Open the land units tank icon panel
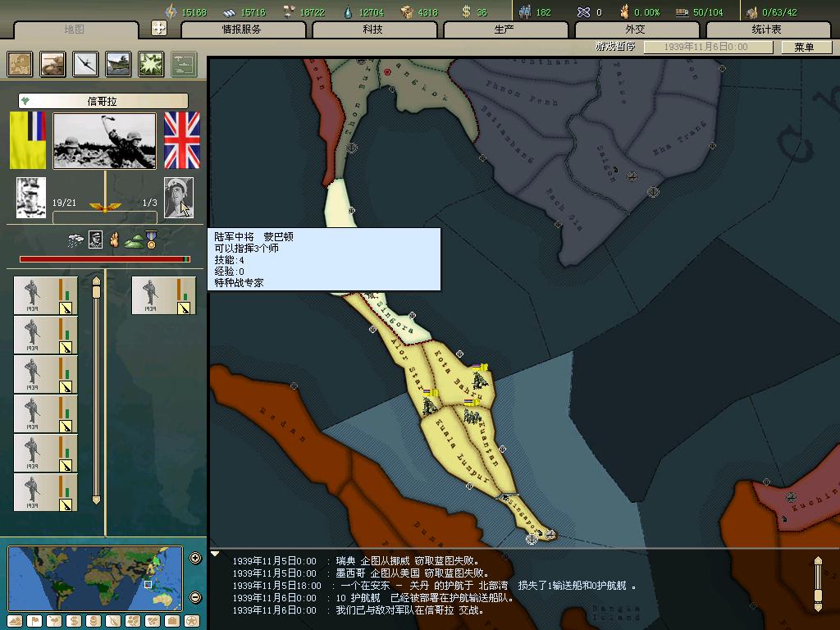 click(53, 64)
